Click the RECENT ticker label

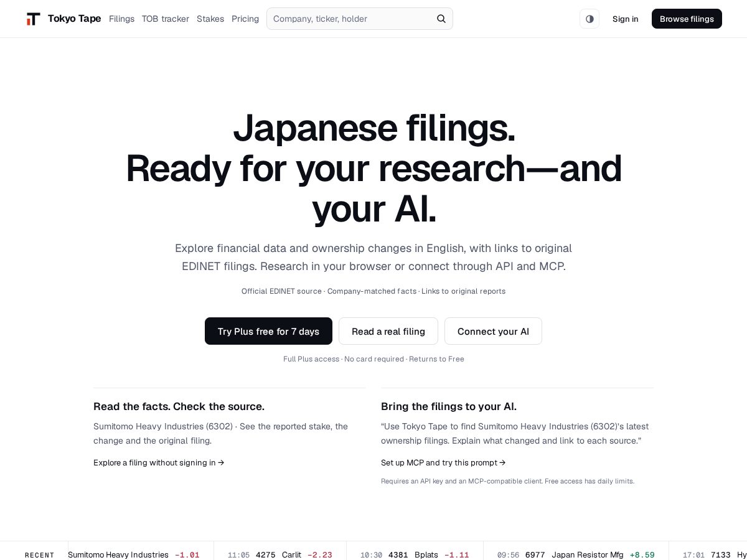click(x=40, y=555)
